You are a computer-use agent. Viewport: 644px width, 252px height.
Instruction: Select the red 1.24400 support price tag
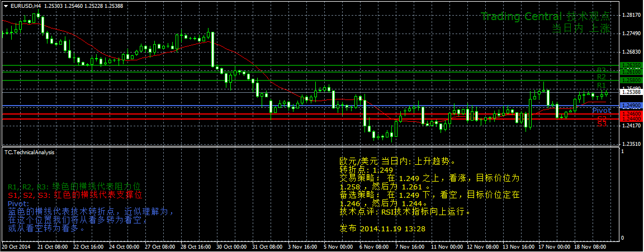click(x=632, y=118)
